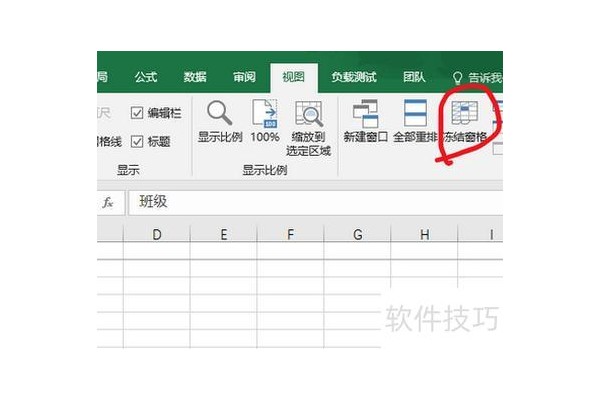Select column F header

click(290, 234)
